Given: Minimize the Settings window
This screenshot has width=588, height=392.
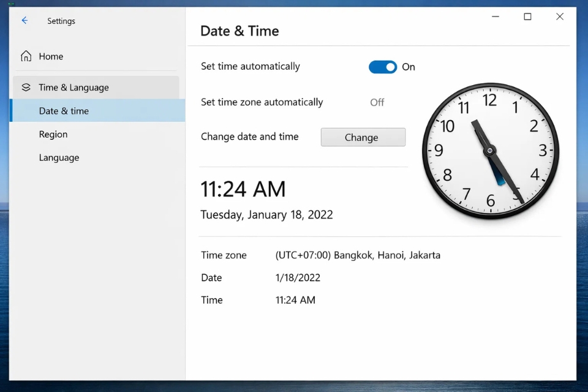Looking at the screenshot, I should [x=495, y=17].
